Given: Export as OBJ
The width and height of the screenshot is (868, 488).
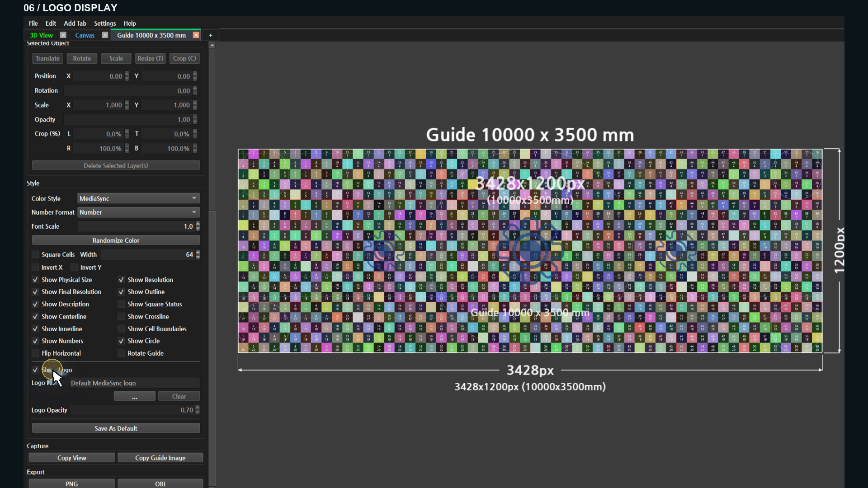Looking at the screenshot, I should tap(160, 483).
